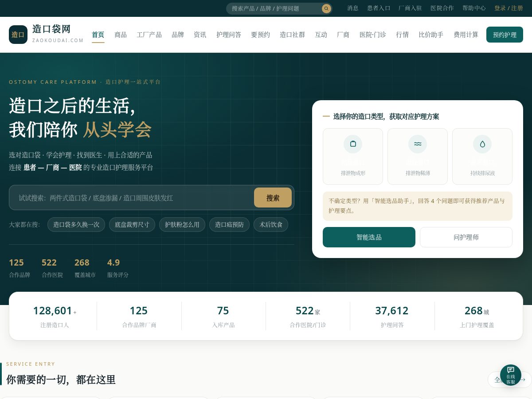
Task: Click the 37,612 护理问答 stat
Action: click(392, 316)
